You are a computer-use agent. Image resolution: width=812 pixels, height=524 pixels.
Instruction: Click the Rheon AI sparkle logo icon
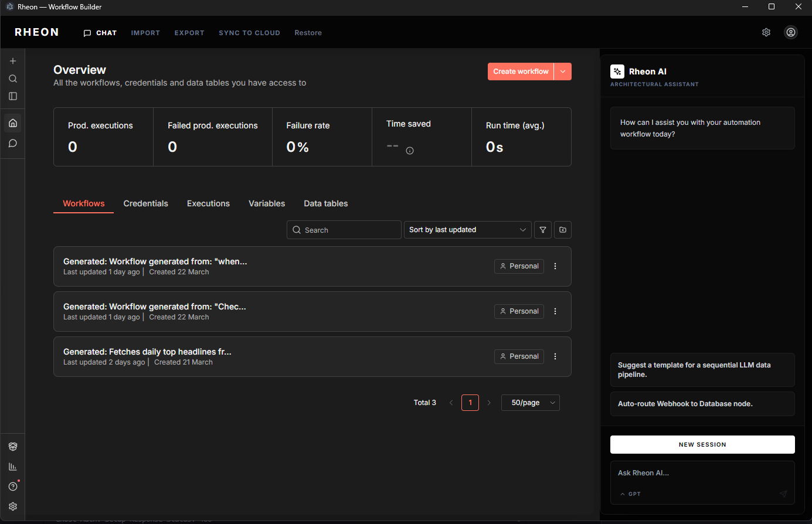point(617,72)
